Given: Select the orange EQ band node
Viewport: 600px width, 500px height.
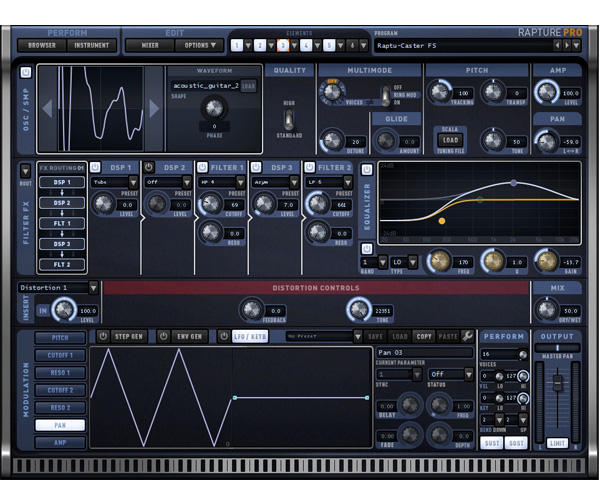Looking at the screenshot, I should pyautogui.click(x=442, y=221).
